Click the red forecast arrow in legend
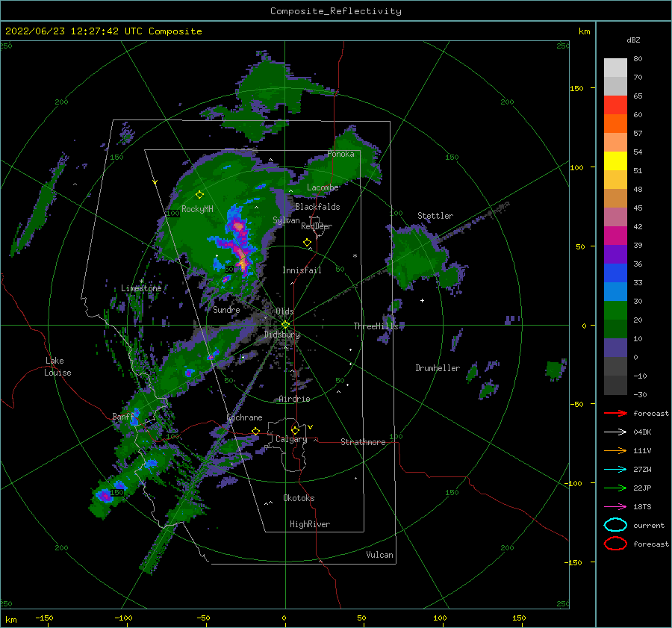 tap(615, 413)
